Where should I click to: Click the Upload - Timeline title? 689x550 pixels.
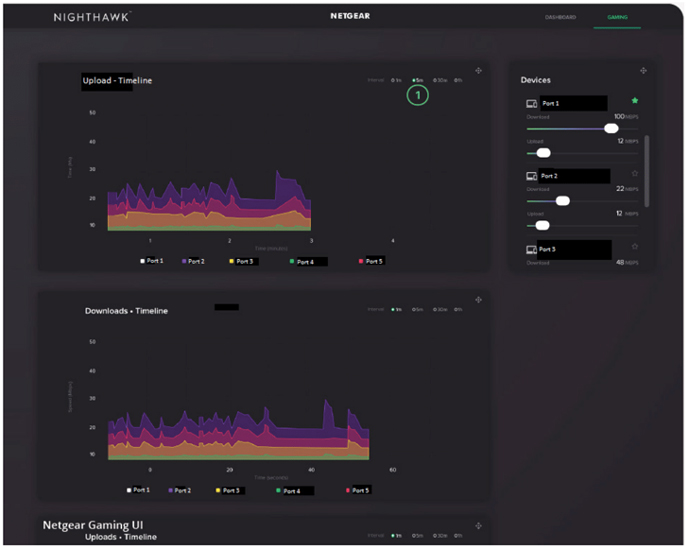point(117,80)
